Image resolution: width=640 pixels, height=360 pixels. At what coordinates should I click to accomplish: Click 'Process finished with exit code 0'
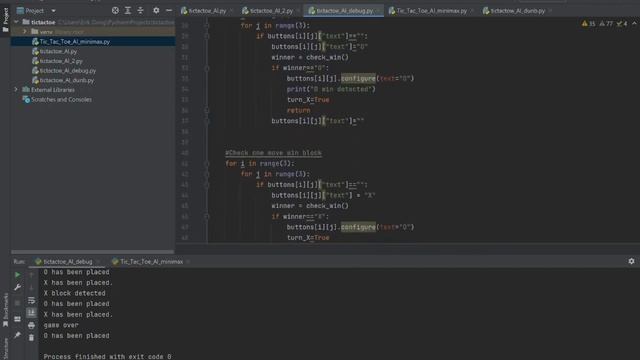click(x=107, y=356)
